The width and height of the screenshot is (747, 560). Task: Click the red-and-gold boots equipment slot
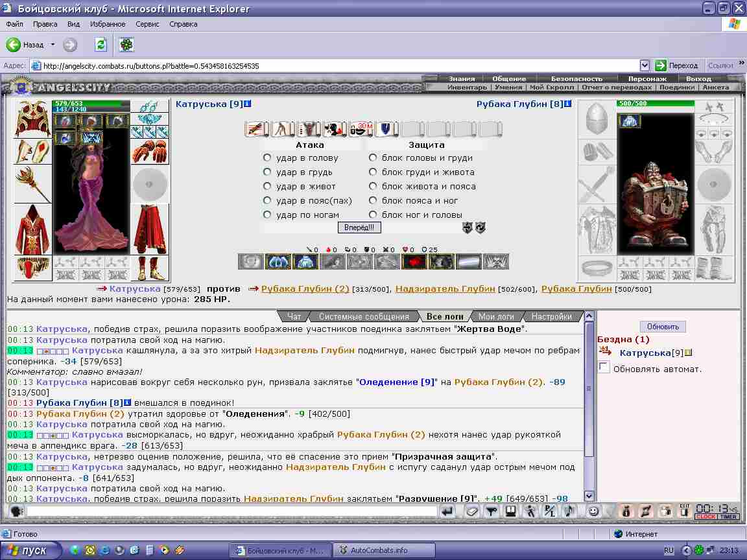(x=150, y=268)
